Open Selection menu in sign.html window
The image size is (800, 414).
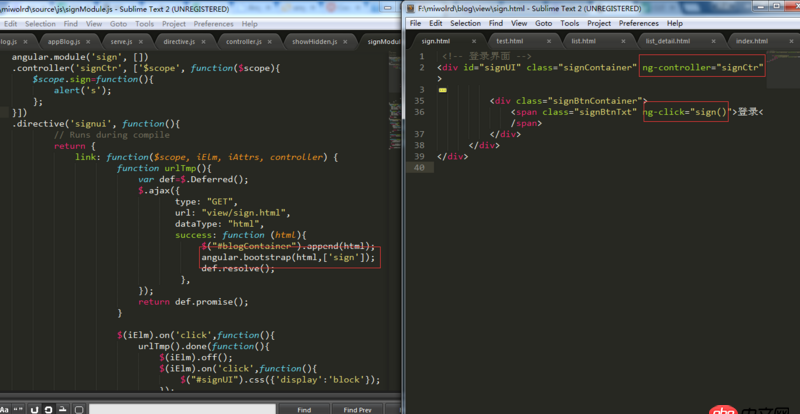pyautogui.click(x=465, y=23)
